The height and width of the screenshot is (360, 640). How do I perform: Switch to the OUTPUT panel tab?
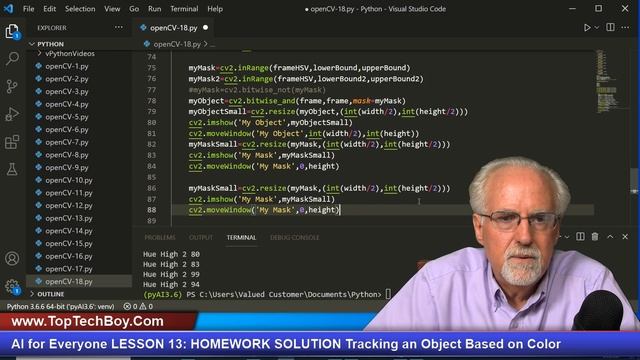[201, 238]
